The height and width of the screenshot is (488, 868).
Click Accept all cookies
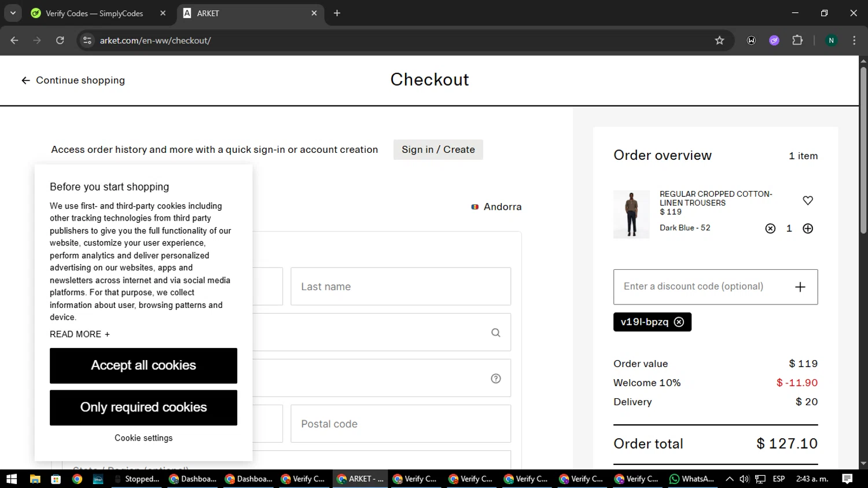144,365
